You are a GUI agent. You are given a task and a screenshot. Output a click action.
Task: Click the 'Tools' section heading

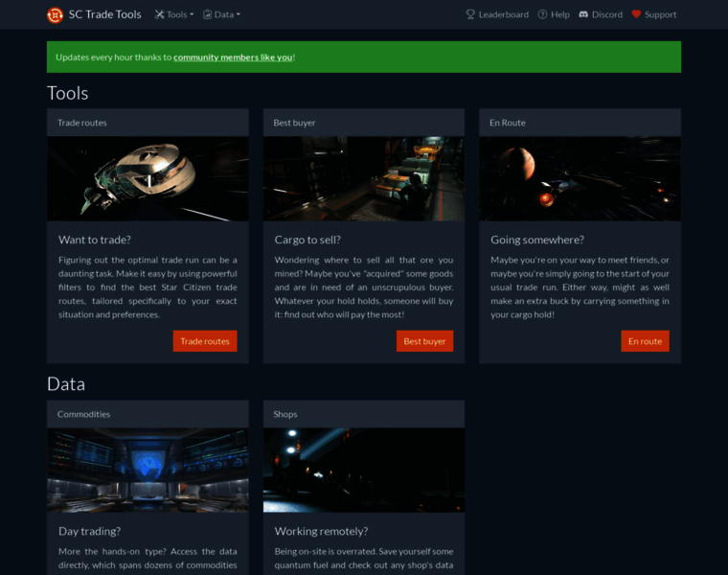pos(68,93)
